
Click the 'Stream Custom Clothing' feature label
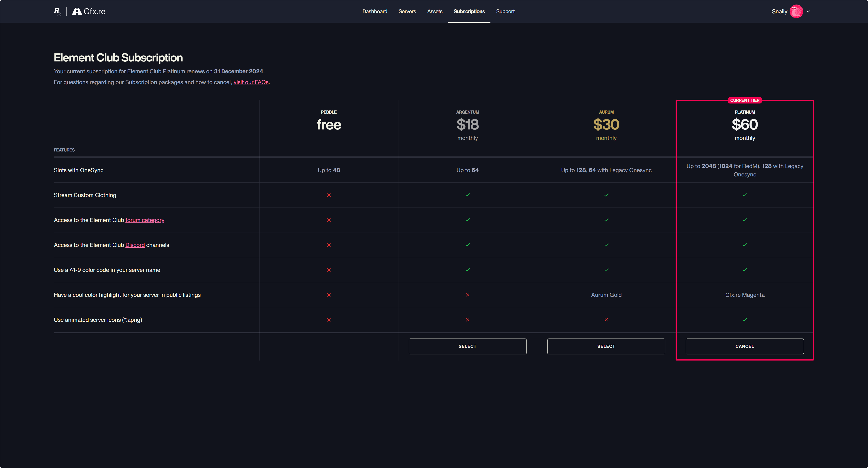[x=85, y=195]
